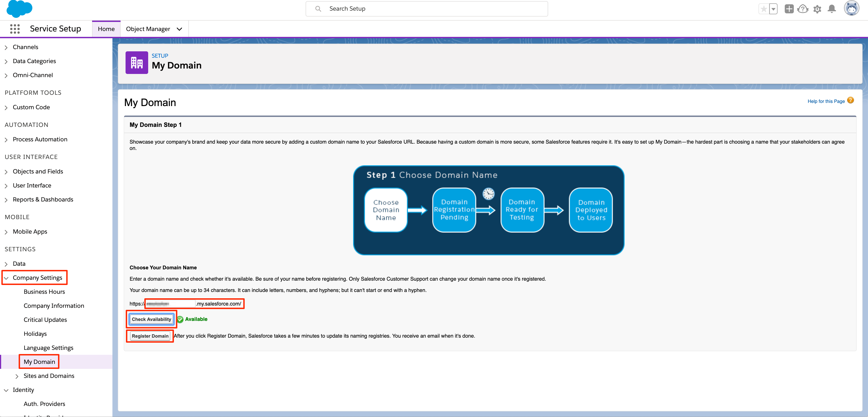868x417 pixels.
Task: Open Language Settings
Action: point(48,348)
